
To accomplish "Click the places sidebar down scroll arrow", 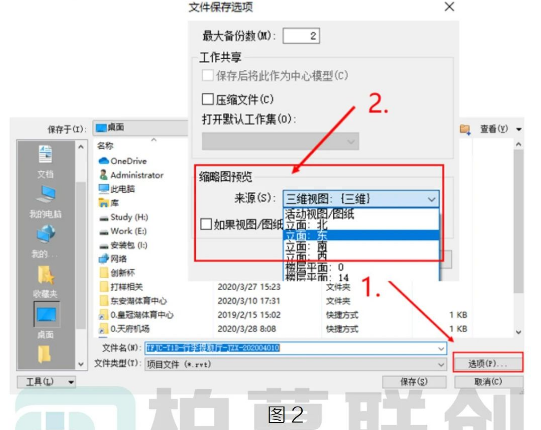I will 81,364.
